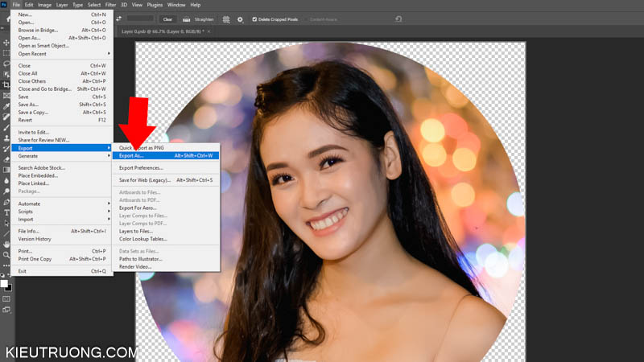Select the Dodge tool
Image resolution: width=644 pixels, height=362 pixels.
(6, 191)
